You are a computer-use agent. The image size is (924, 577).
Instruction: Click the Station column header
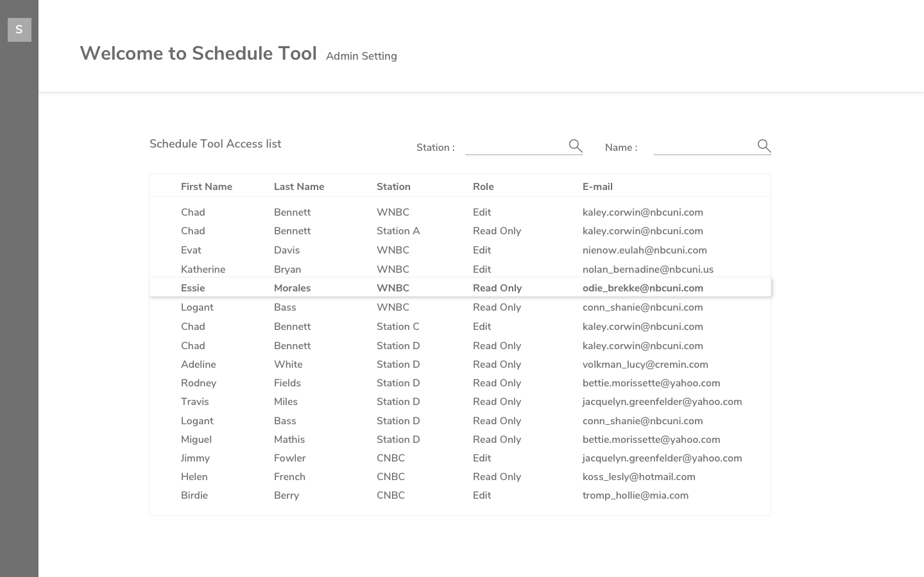pyautogui.click(x=393, y=187)
